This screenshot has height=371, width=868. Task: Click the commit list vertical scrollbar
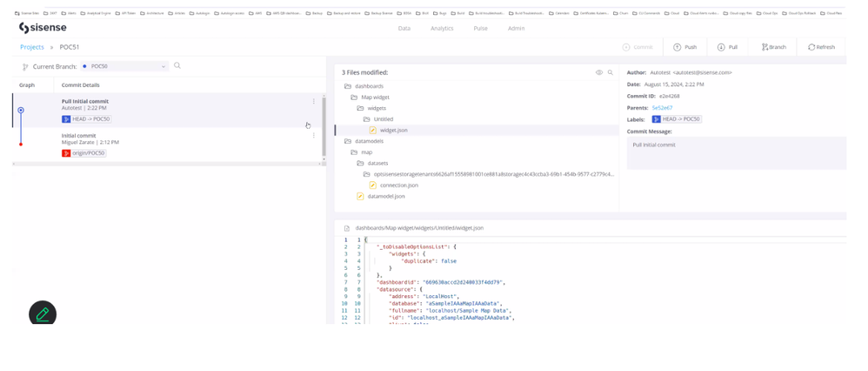coord(324,113)
